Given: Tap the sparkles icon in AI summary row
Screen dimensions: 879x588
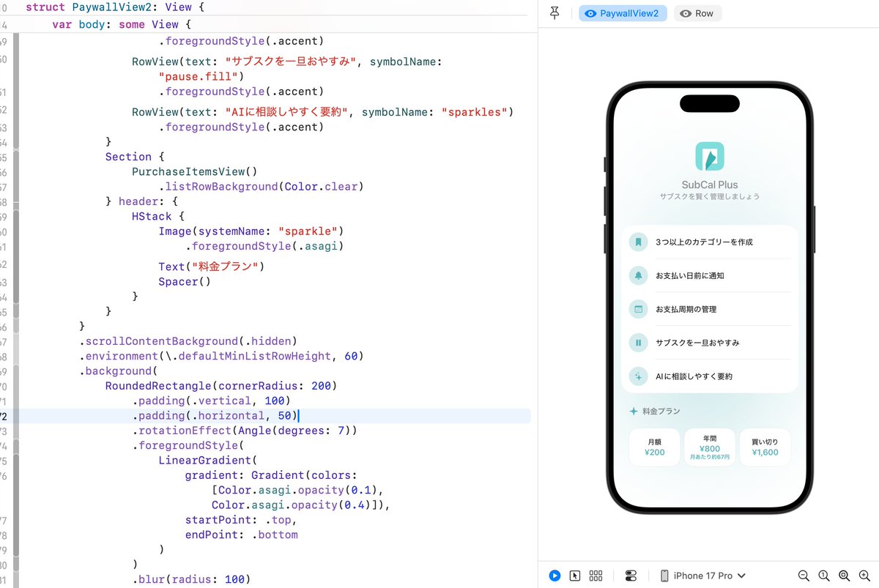Looking at the screenshot, I should [638, 376].
